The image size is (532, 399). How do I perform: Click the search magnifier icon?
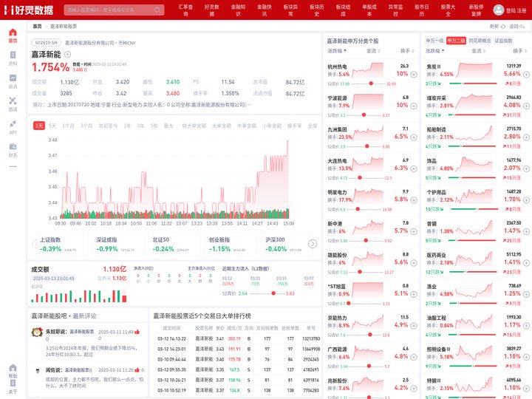157,10
